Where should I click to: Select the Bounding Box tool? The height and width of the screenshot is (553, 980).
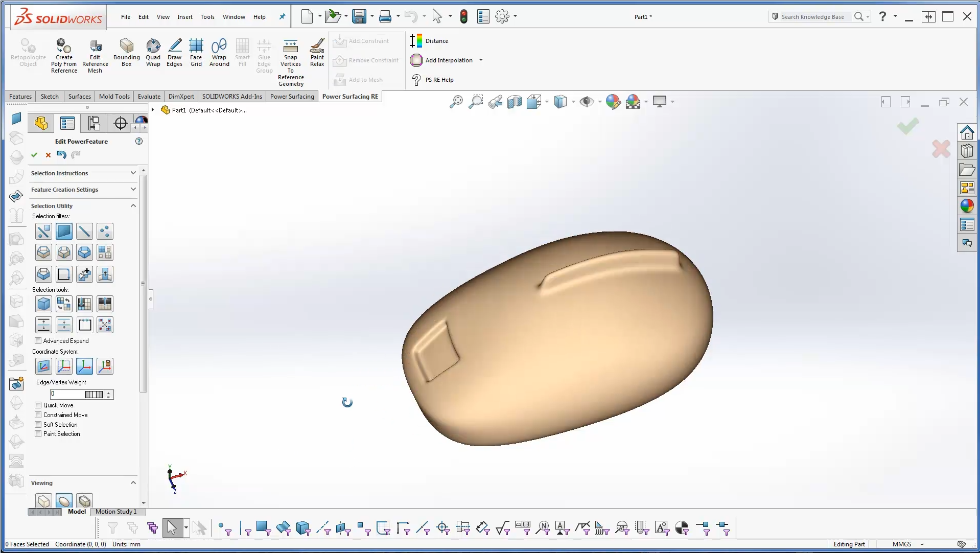click(x=126, y=53)
